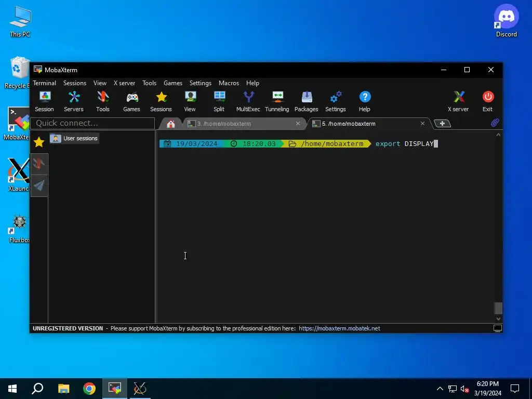Open the View menu in menu bar
The width and height of the screenshot is (532, 399).
(x=100, y=83)
